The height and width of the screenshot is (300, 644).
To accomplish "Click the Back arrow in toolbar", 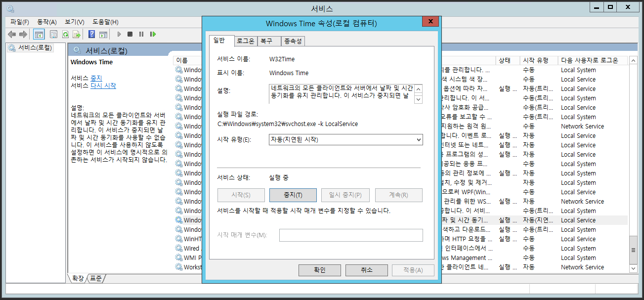I will pyautogui.click(x=12, y=34).
